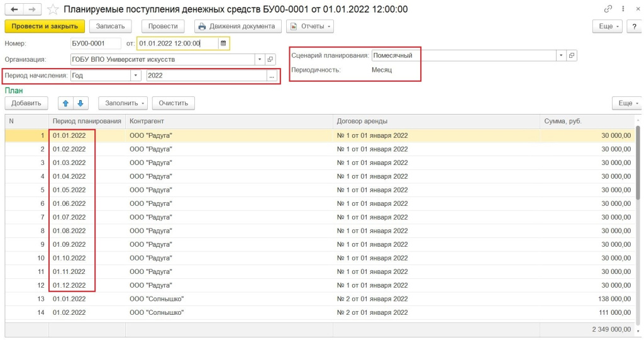
Task: Click the Номер input field
Action: (96, 43)
